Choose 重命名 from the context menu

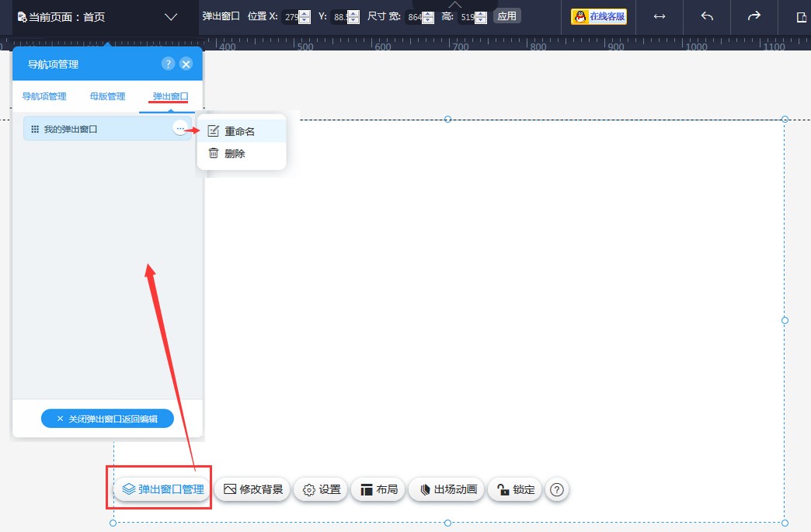coord(239,132)
